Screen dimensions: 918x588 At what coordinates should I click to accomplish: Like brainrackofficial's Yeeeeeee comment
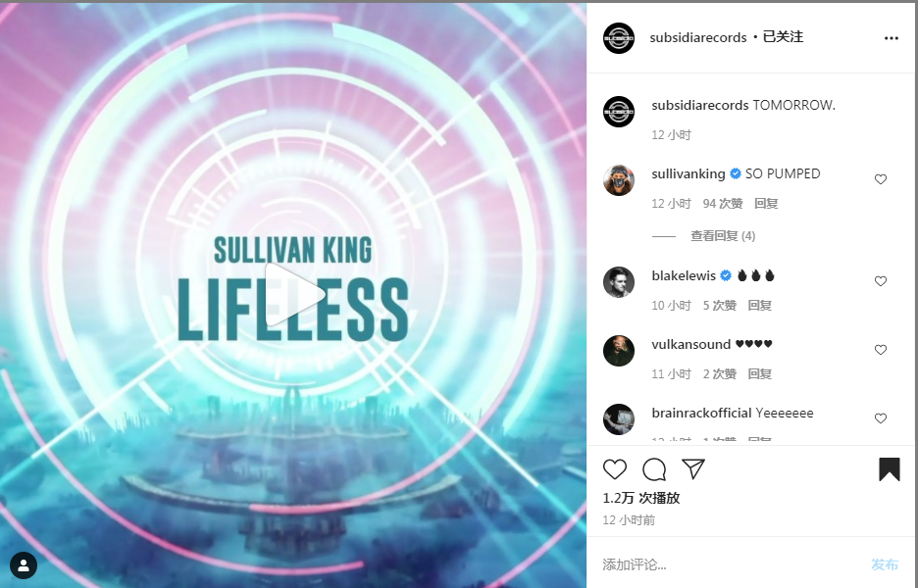(x=881, y=418)
